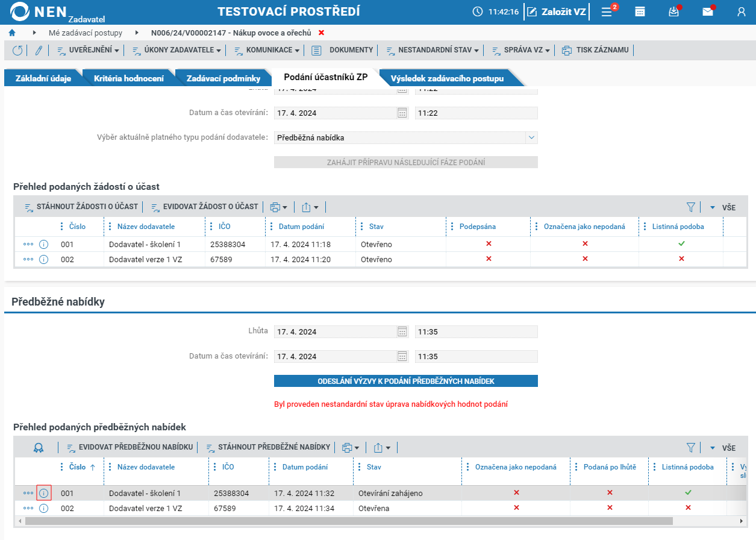Click the right scroll arrow of the offers table
This screenshot has width=756, height=540.
tap(742, 521)
